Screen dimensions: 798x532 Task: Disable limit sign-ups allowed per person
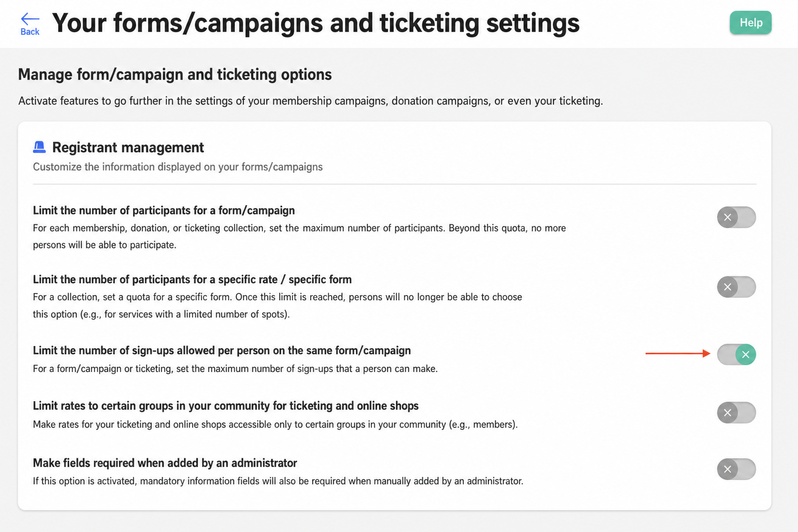tap(736, 354)
